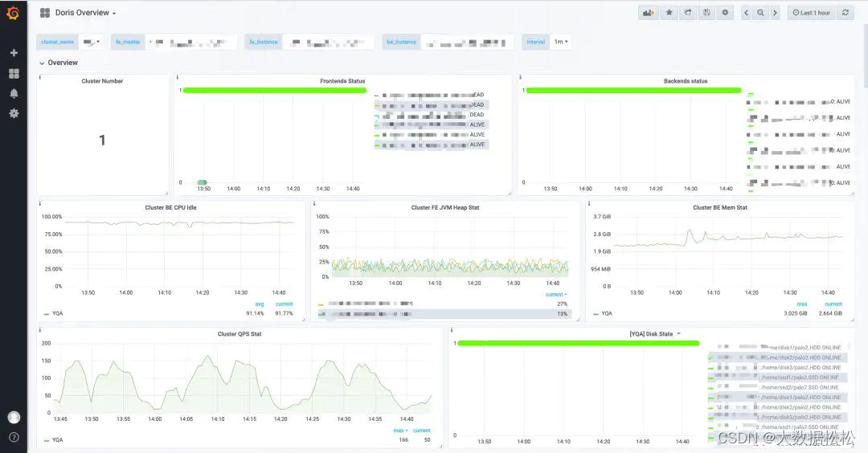The height and width of the screenshot is (453, 868).
Task: Click the Grafana logo in the sidebar
Action: pos(13,13)
